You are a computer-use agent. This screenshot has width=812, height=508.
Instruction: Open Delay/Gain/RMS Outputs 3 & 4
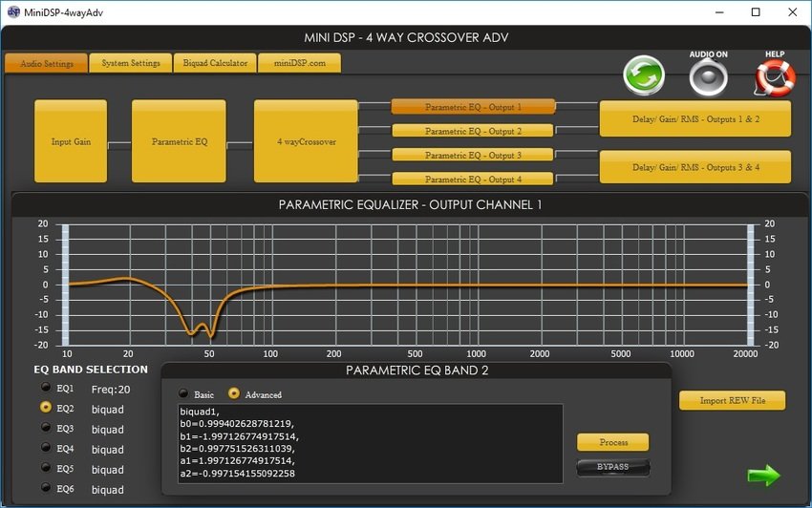[695, 167]
